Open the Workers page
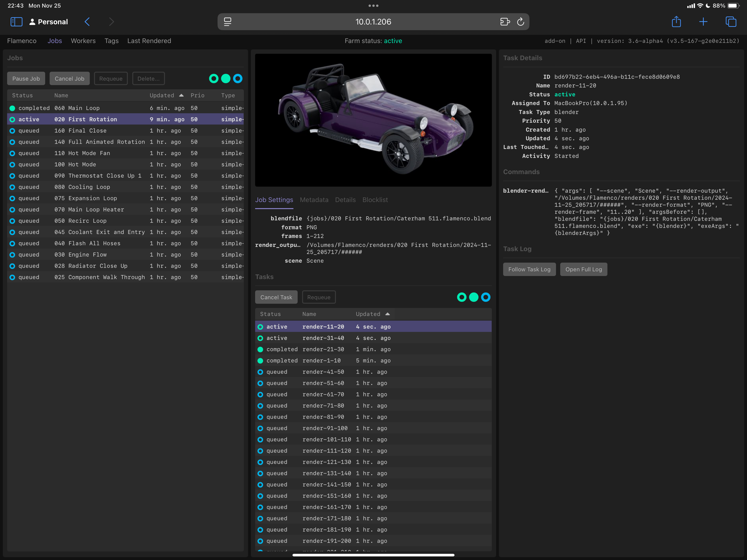This screenshot has width=747, height=560. coord(83,41)
